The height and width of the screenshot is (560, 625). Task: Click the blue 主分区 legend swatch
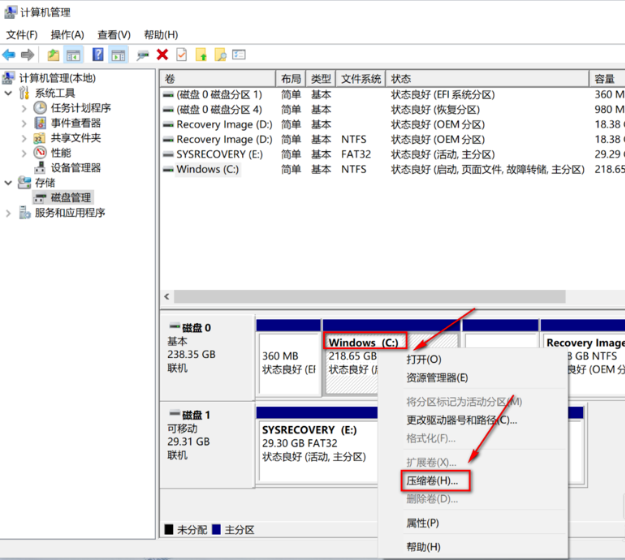pos(216,529)
